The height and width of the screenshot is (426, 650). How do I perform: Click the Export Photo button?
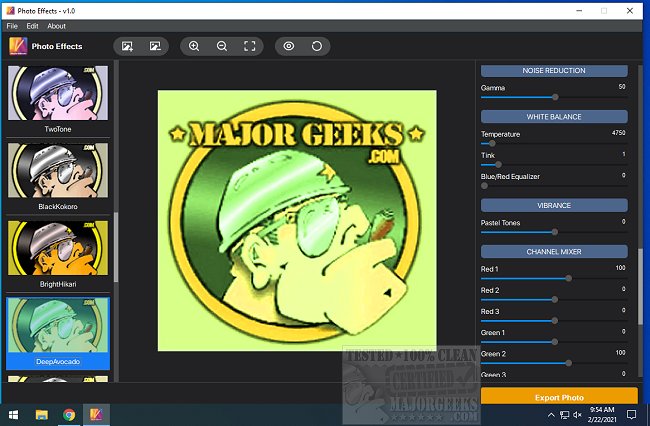[559, 397]
